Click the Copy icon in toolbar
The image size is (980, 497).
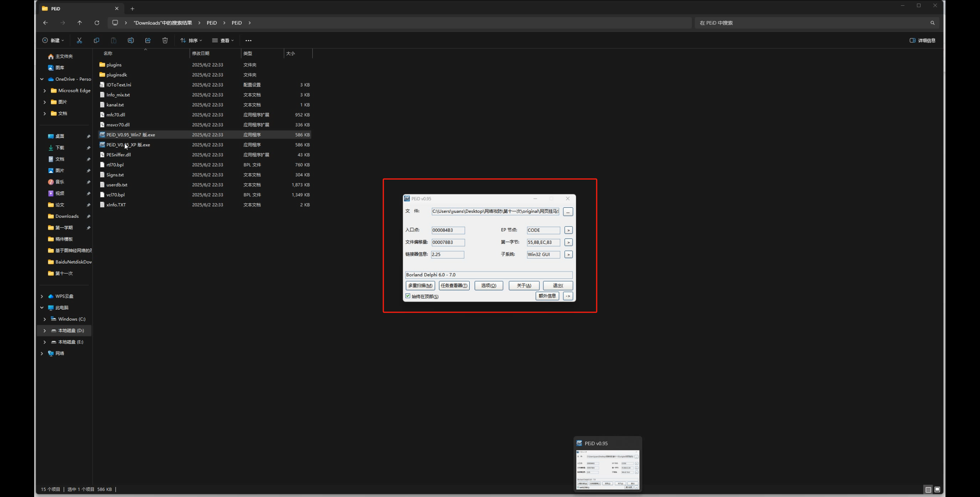coord(96,40)
